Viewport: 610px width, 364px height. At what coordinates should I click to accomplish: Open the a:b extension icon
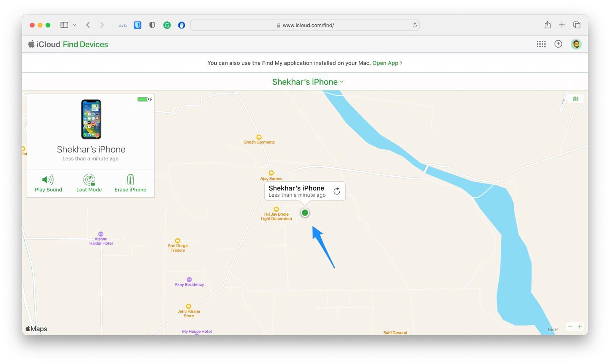tap(123, 25)
